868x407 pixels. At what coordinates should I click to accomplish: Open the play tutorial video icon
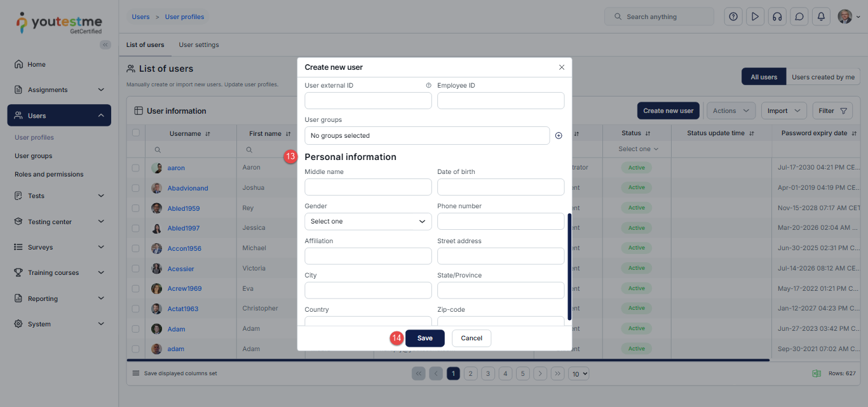click(755, 17)
